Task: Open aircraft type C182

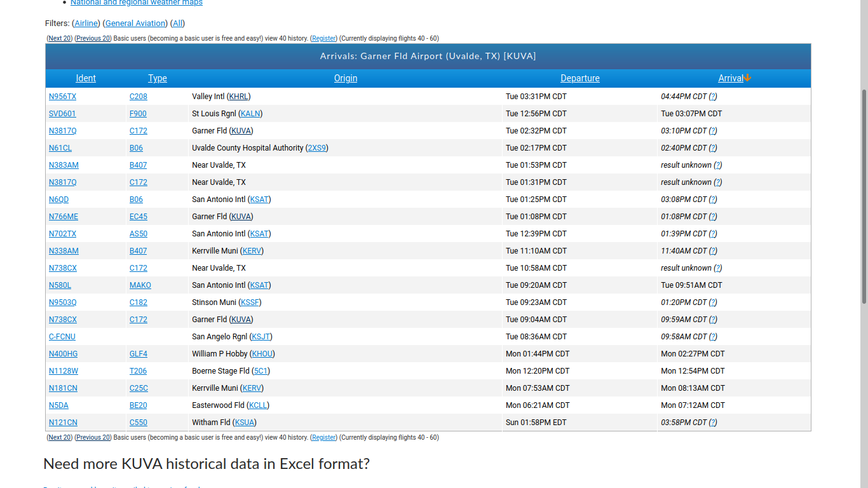Action: click(139, 302)
